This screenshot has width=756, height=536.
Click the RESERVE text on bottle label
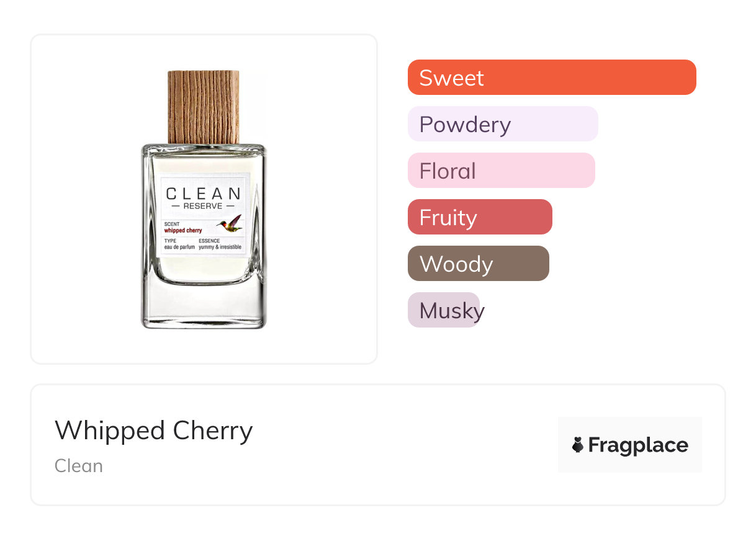click(x=203, y=206)
